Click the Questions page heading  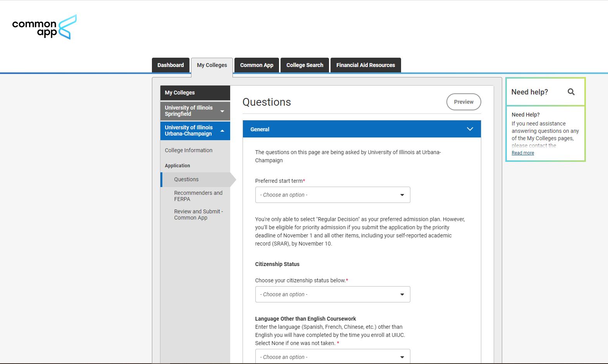click(x=267, y=102)
